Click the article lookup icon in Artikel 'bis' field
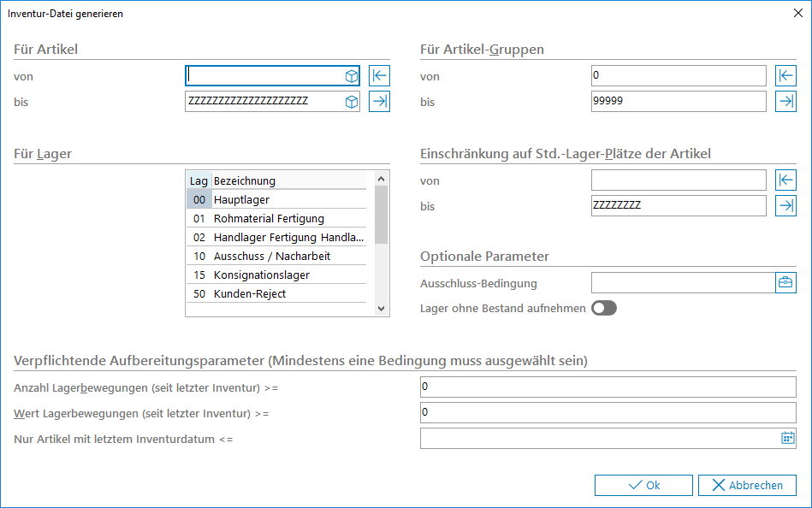 tap(351, 102)
